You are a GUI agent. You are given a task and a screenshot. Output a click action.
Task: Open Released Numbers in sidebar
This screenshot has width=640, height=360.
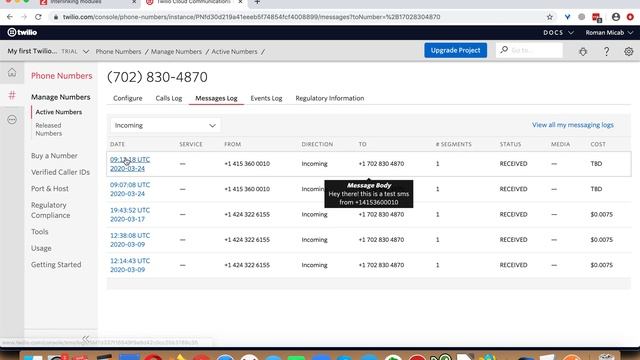(48, 129)
